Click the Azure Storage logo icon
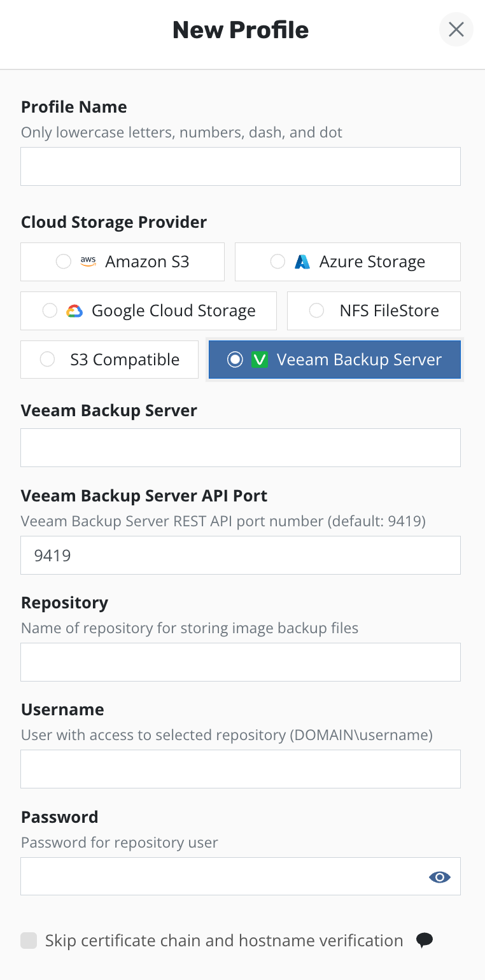 pos(302,262)
